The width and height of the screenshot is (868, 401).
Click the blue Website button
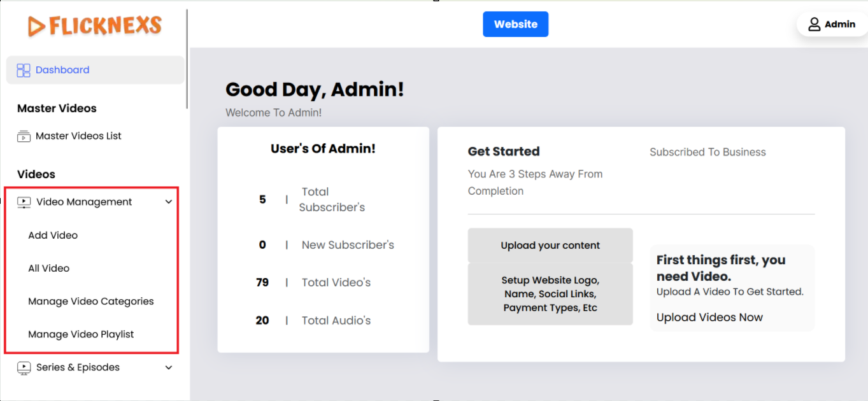click(x=515, y=24)
